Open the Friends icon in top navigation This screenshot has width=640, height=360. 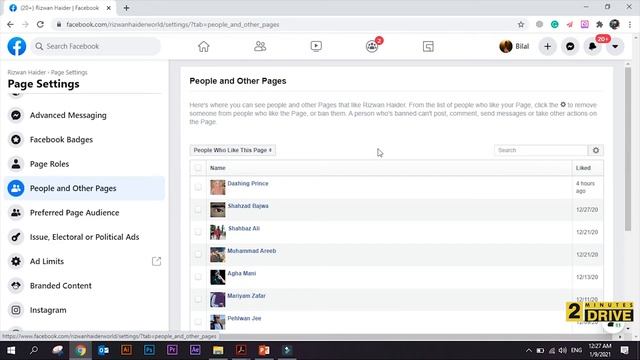pyautogui.click(x=260, y=46)
